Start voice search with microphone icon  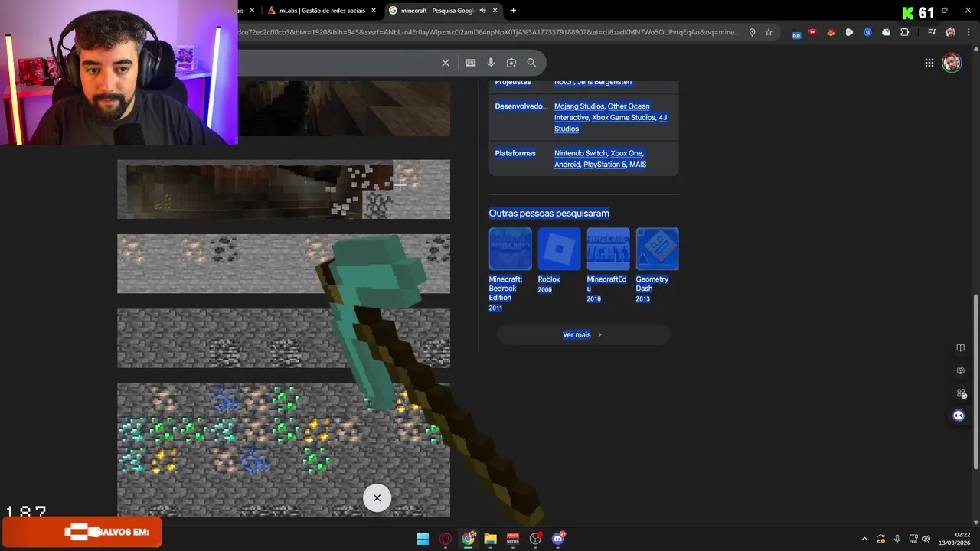(491, 63)
